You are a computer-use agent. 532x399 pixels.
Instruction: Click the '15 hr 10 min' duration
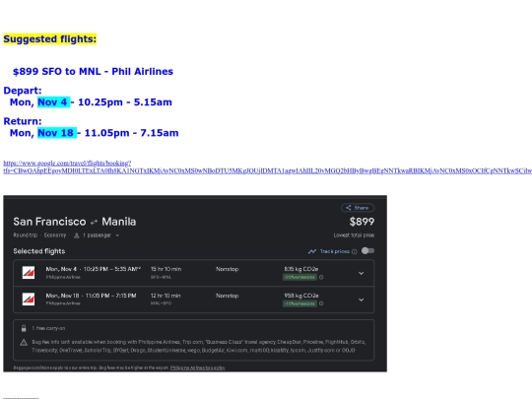[x=166, y=269]
